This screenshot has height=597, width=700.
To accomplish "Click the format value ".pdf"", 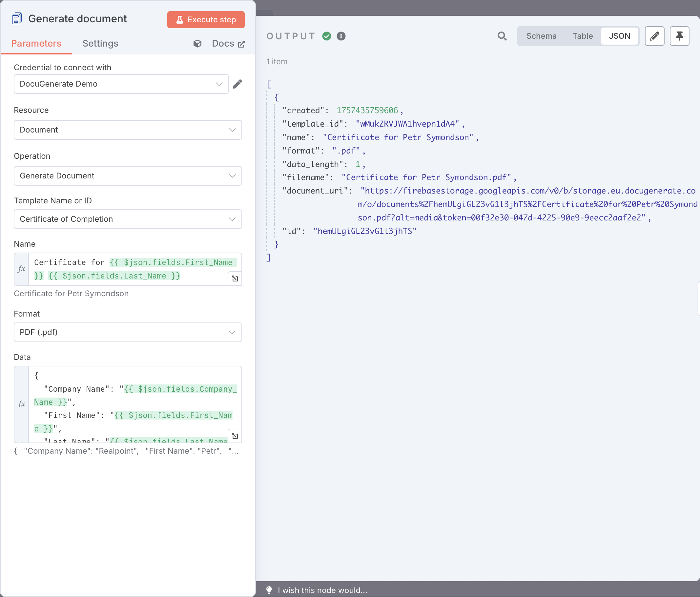I will [346, 151].
